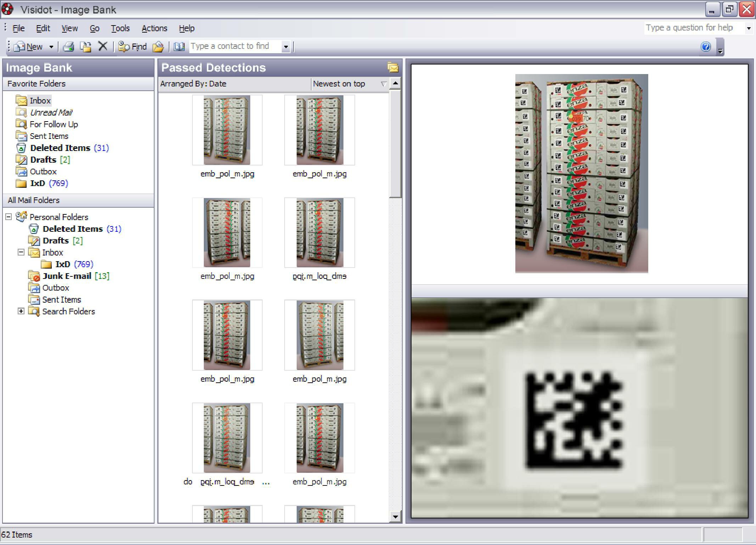Click the Newest on top sort header
The image size is (756, 545).
[339, 84]
